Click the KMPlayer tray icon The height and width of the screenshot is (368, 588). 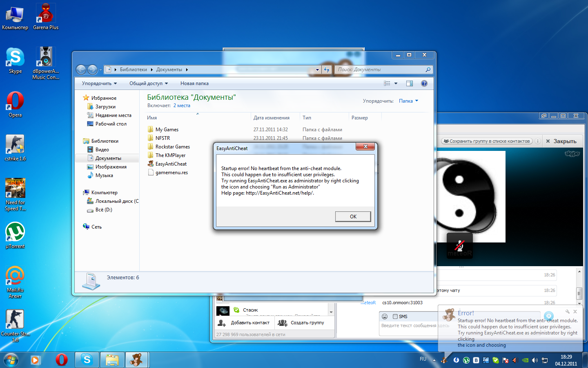pos(486,360)
